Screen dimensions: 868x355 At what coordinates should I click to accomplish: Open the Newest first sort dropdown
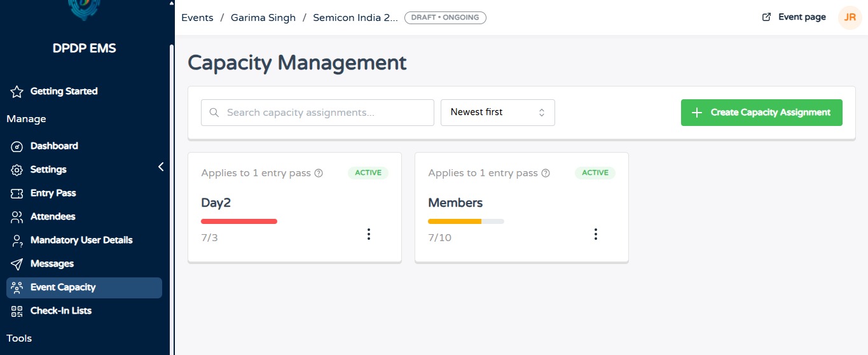click(x=498, y=113)
